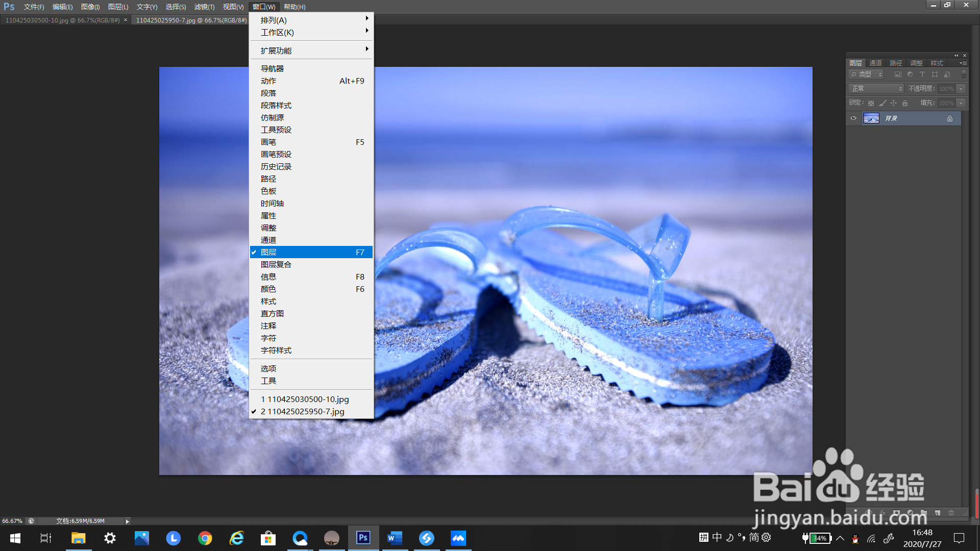
Task: Click the delete layer trash icon
Action: [951, 513]
